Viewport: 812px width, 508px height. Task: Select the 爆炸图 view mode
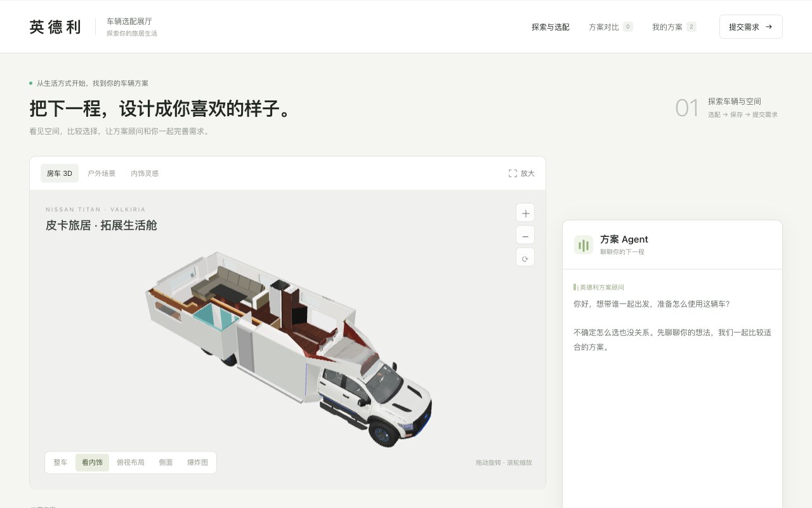pos(197,462)
